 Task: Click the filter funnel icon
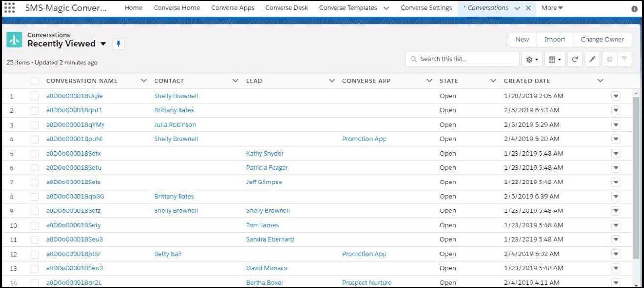624,59
